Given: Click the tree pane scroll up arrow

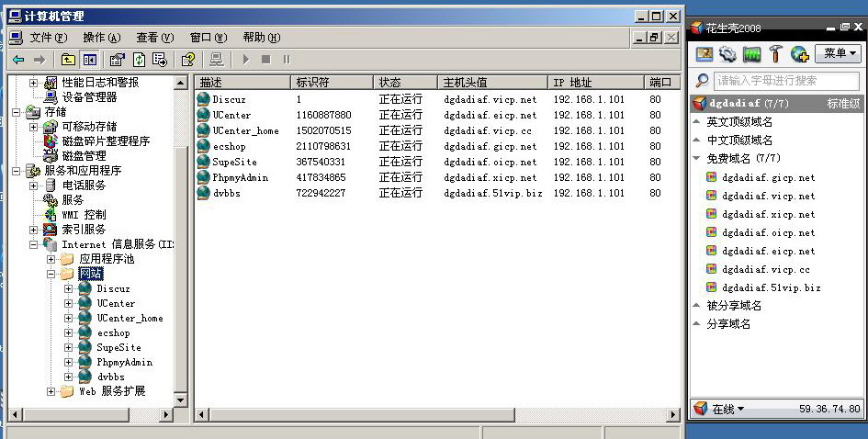Looking at the screenshot, I should 180,83.
